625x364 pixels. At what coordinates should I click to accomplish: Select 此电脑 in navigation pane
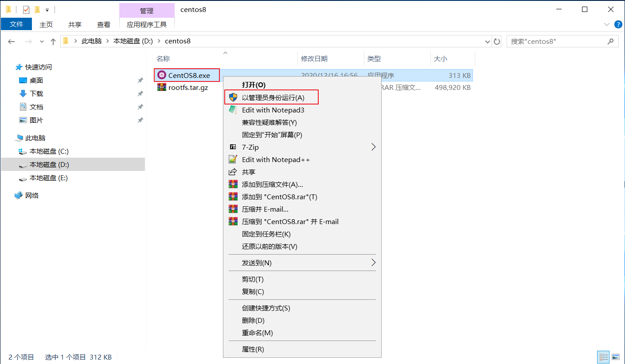point(35,138)
